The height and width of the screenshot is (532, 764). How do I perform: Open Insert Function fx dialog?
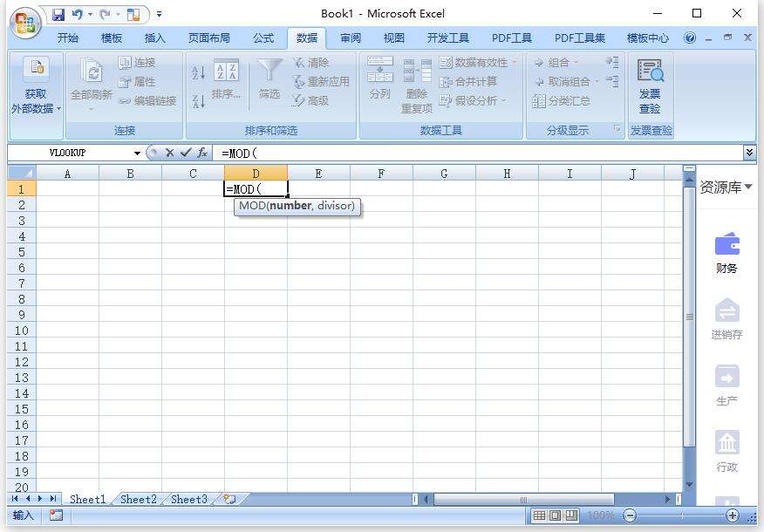tap(202, 153)
